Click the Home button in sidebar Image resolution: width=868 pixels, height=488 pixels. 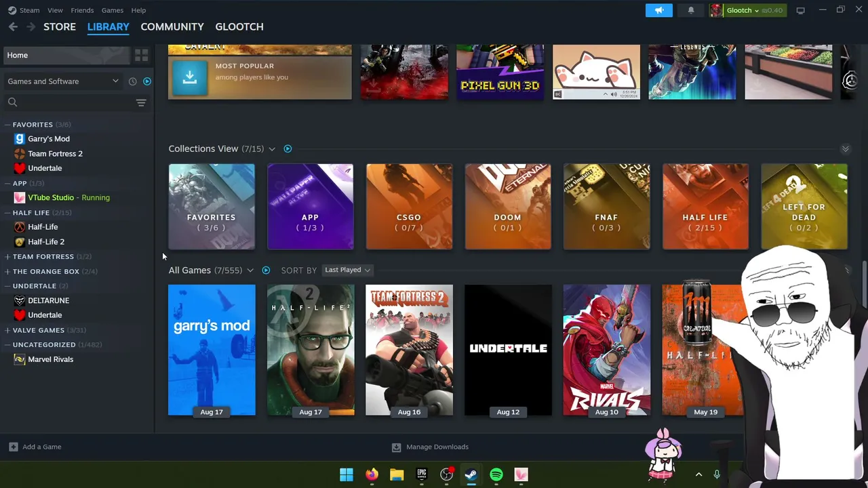point(66,55)
